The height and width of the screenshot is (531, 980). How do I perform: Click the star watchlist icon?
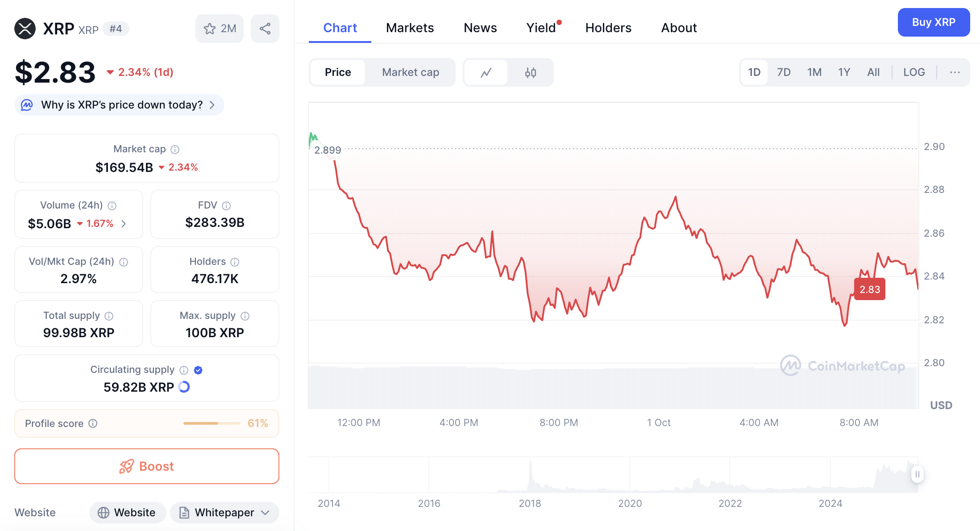point(210,29)
